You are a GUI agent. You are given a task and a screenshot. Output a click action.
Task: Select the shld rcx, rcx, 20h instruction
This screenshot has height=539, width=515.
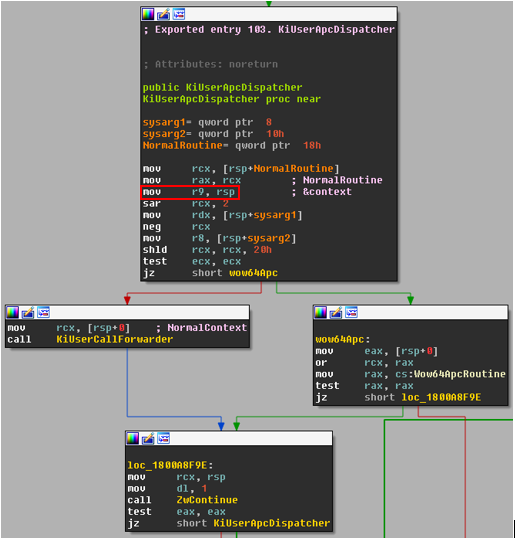click(207, 250)
